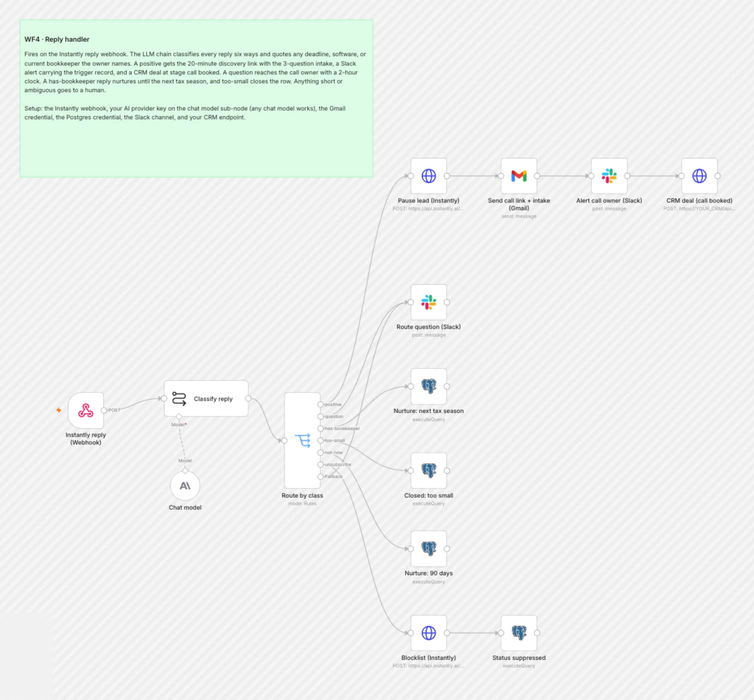The height and width of the screenshot is (700, 754).
Task: Select the Pause lead (Instantly) HTTP node
Action: click(x=429, y=176)
